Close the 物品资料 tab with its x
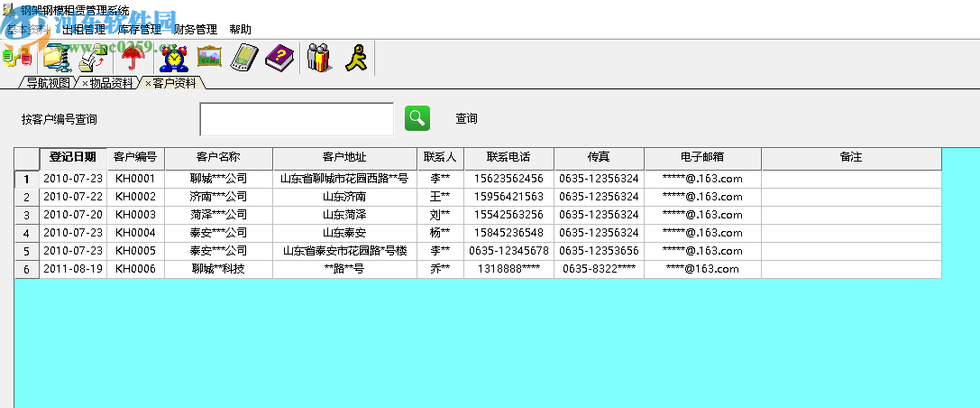The width and height of the screenshot is (980, 408). [x=85, y=83]
